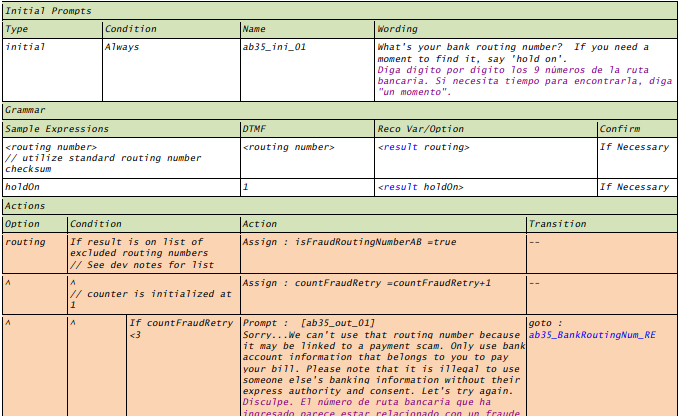Select the 'routing' option cell
This screenshot has height=416, width=679.
click(x=35, y=253)
